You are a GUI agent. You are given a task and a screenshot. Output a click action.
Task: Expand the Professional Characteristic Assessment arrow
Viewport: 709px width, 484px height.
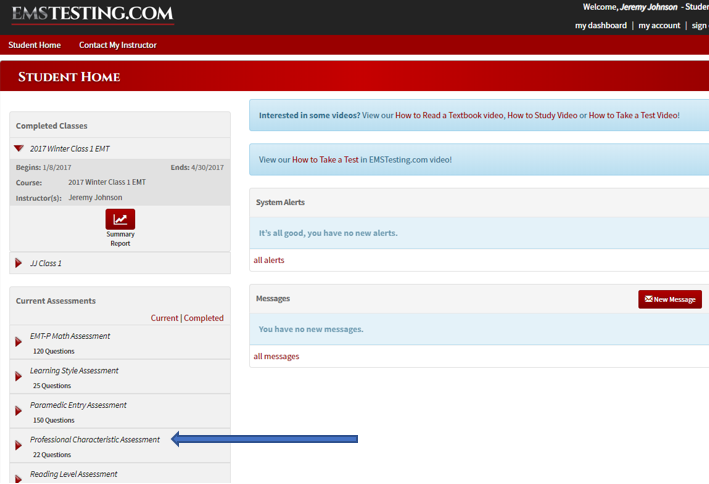pos(19,446)
